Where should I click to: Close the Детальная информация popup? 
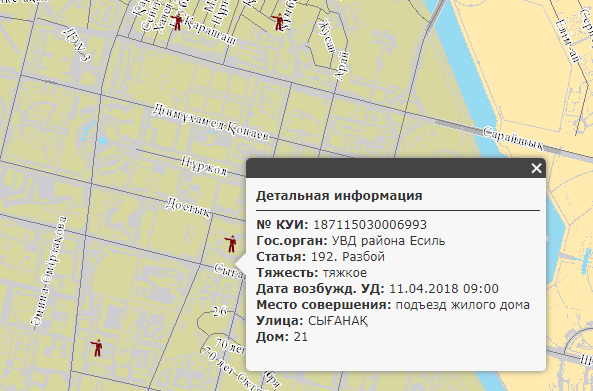536,168
